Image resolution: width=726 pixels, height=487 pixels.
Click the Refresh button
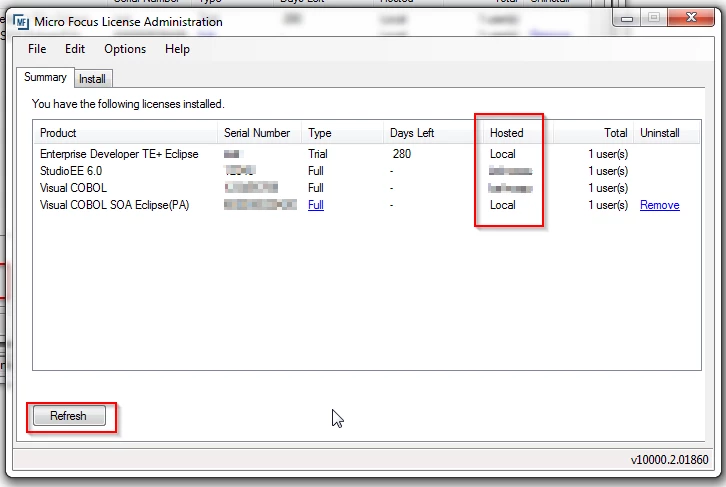(69, 416)
